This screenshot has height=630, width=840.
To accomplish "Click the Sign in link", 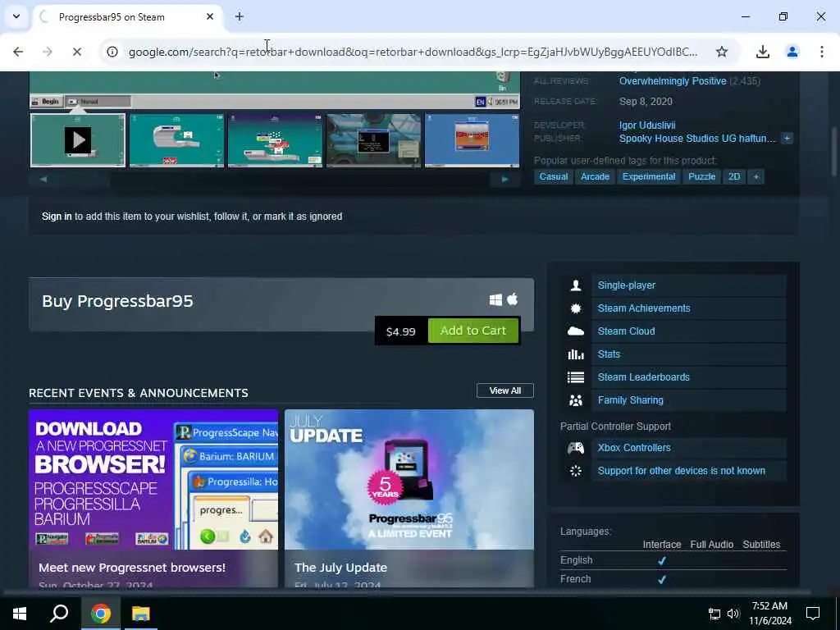I will [x=57, y=217].
